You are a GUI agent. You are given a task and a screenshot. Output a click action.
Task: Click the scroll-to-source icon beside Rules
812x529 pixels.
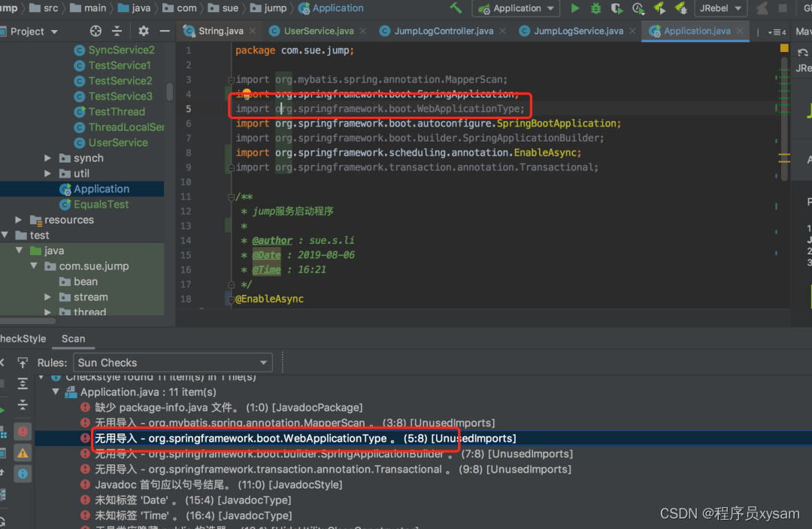click(x=23, y=362)
